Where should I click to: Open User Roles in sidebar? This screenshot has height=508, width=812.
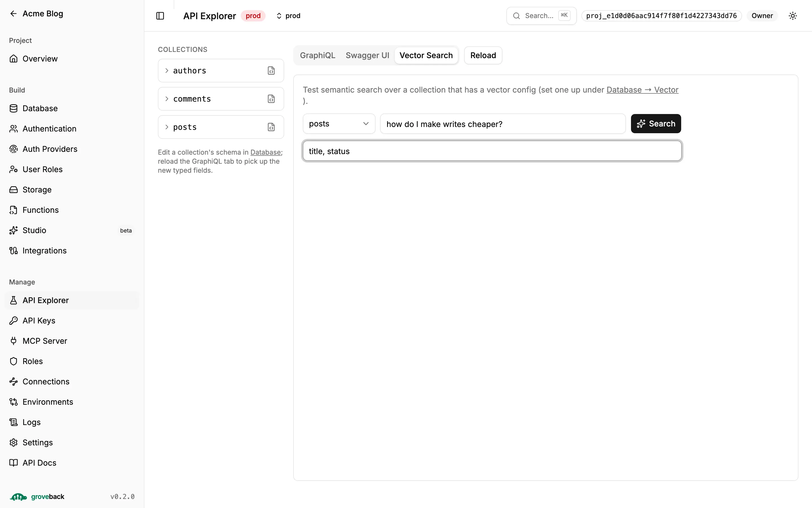coord(72,169)
